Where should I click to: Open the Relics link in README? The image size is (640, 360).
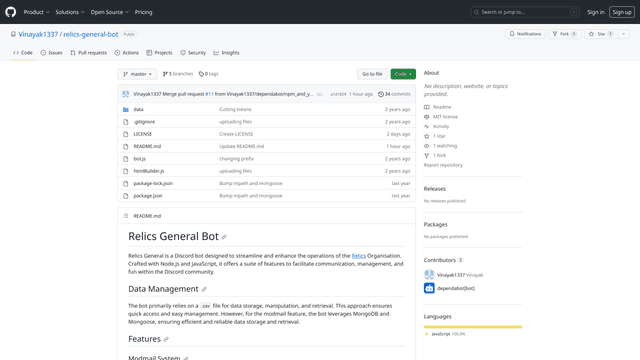[358, 256]
